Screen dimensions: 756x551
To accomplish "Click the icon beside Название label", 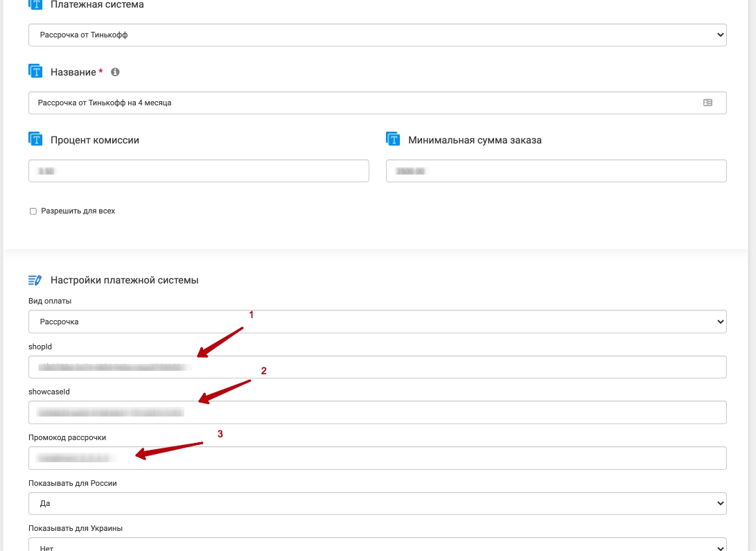I will (x=35, y=71).
